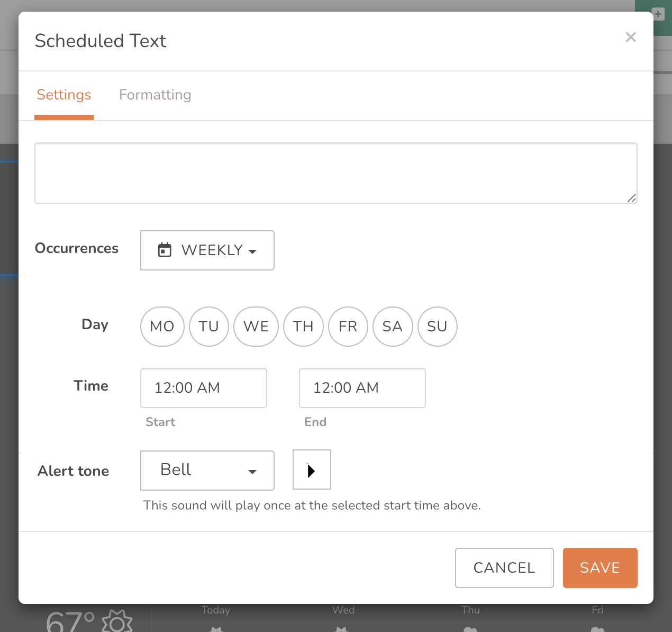This screenshot has width=672, height=632.
Task: Play the Bell alert tone preview
Action: click(x=312, y=470)
